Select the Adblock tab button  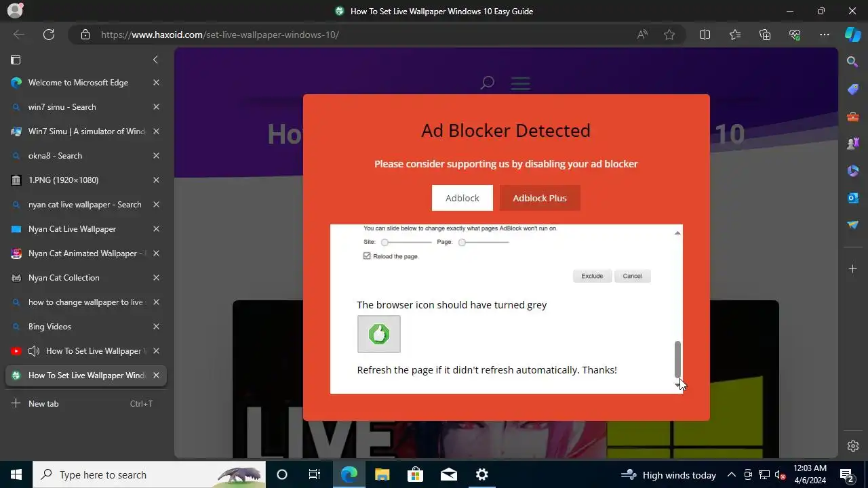(x=462, y=198)
